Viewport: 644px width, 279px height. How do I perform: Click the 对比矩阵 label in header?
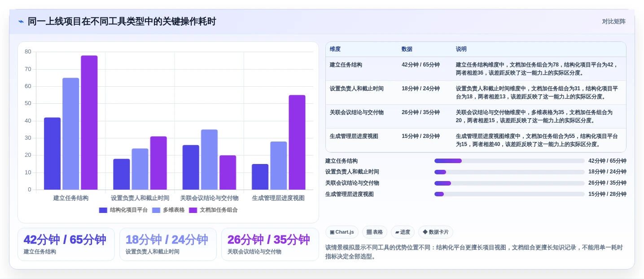pyautogui.click(x=613, y=22)
